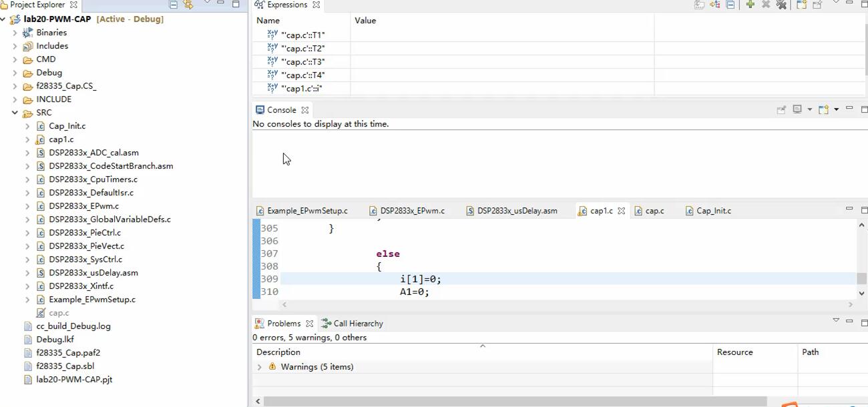Select lab20-PWM-CAP.pjt file

[x=74, y=380]
